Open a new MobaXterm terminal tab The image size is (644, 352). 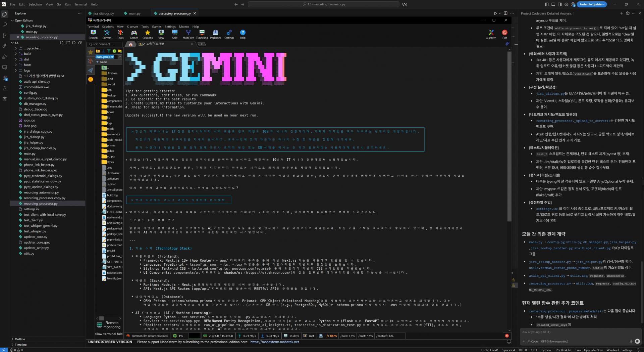click(x=202, y=44)
